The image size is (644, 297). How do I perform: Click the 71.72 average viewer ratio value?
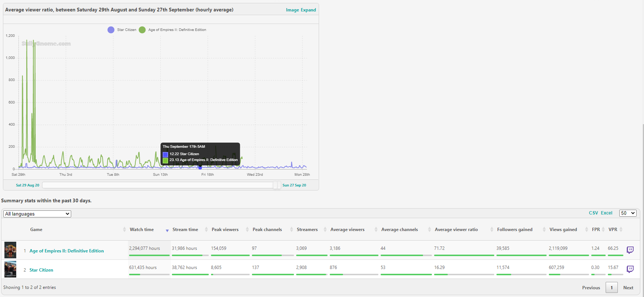click(439, 248)
